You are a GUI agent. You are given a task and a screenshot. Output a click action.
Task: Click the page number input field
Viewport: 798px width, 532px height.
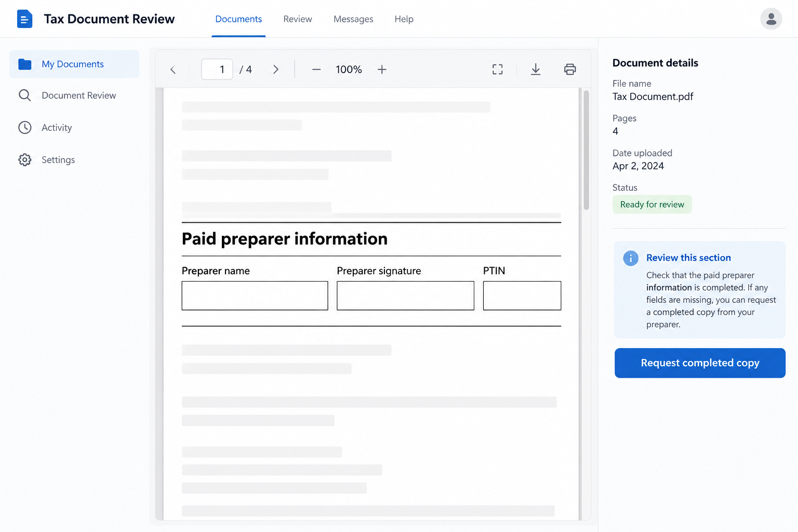coord(217,70)
